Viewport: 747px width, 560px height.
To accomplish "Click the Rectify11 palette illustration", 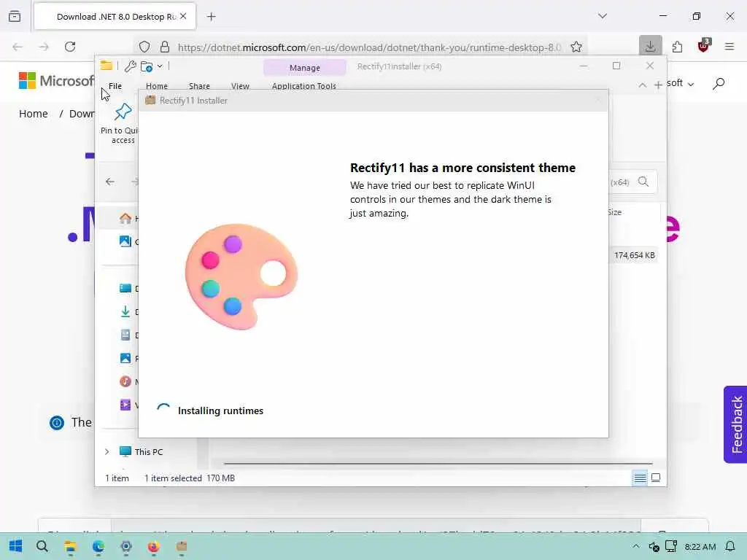I will (241, 276).
